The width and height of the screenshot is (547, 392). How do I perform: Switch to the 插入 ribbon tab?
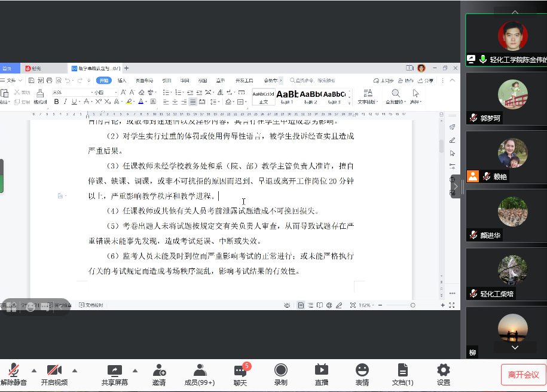point(123,81)
